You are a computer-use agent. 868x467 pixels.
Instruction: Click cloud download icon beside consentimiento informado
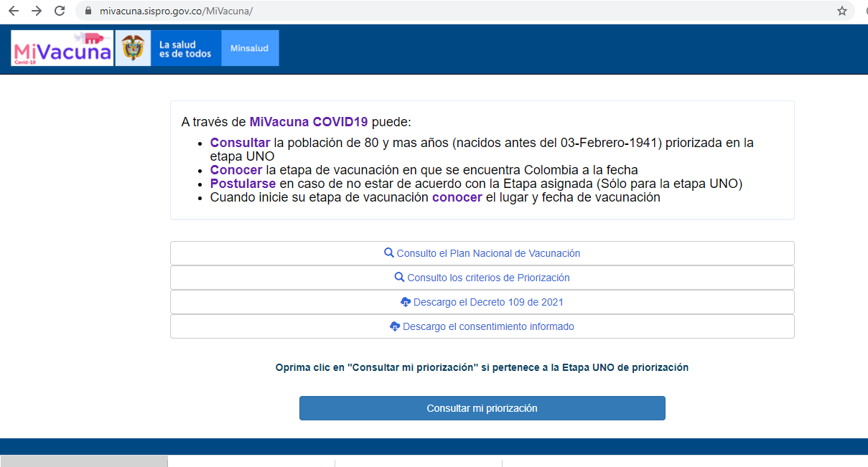pyautogui.click(x=395, y=326)
